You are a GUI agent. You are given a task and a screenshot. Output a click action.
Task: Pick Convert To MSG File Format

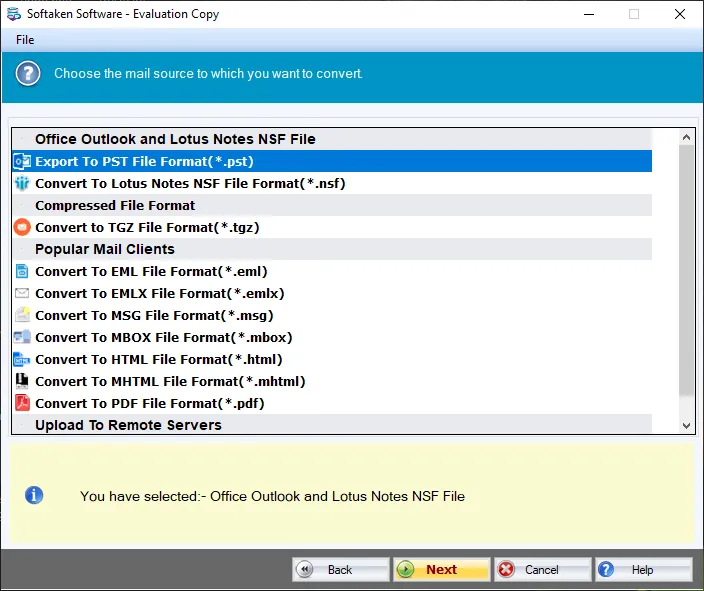point(332,315)
